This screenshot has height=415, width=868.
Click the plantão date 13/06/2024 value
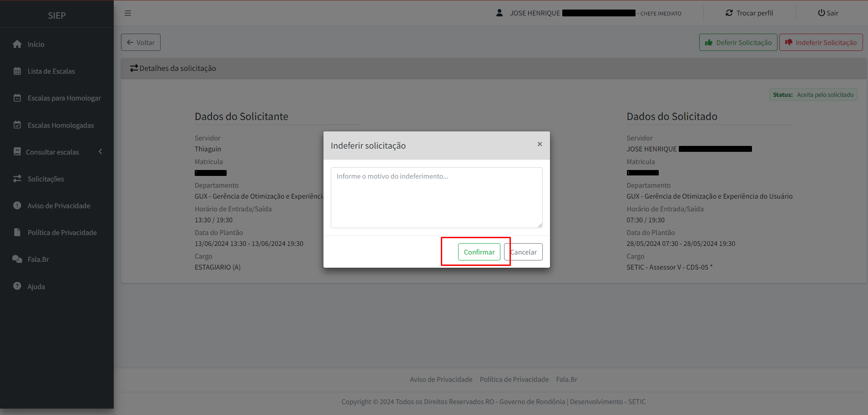coord(249,243)
